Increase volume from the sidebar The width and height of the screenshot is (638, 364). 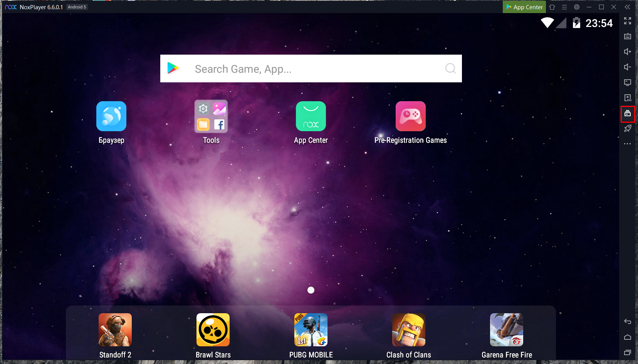coord(628,52)
